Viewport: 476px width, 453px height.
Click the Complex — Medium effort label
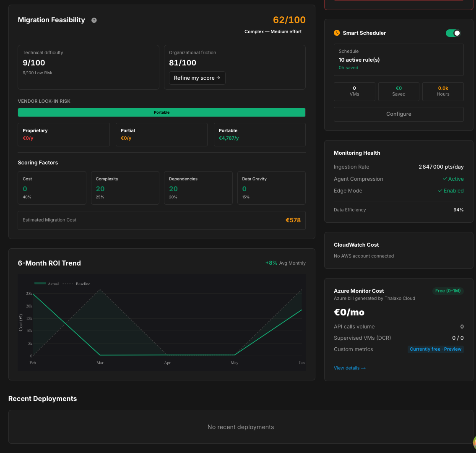point(273,31)
